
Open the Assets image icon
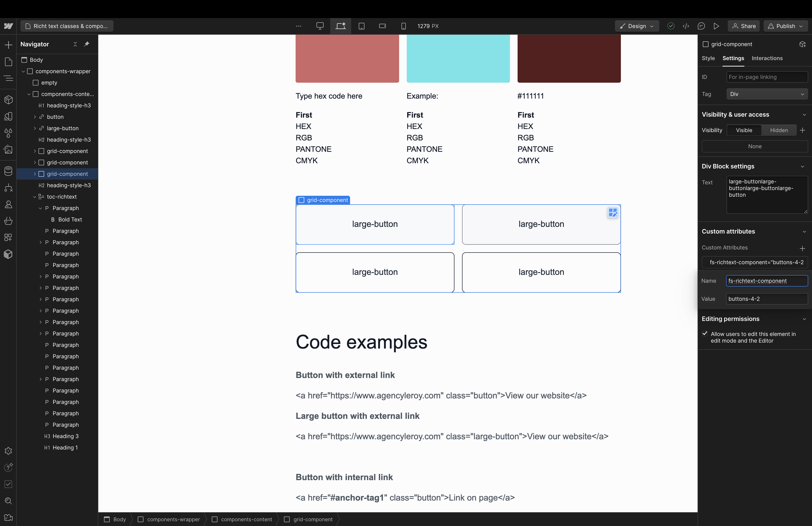(x=8, y=149)
